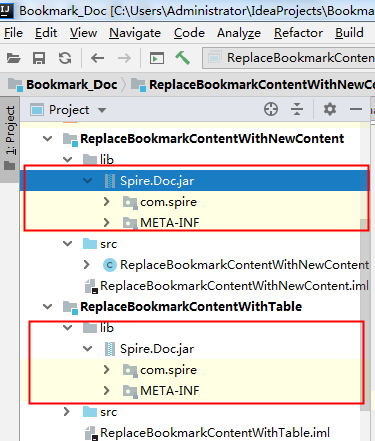Screen dimensions: 375x441
Task: Click the Open folder toolbar icon
Action: (14, 58)
